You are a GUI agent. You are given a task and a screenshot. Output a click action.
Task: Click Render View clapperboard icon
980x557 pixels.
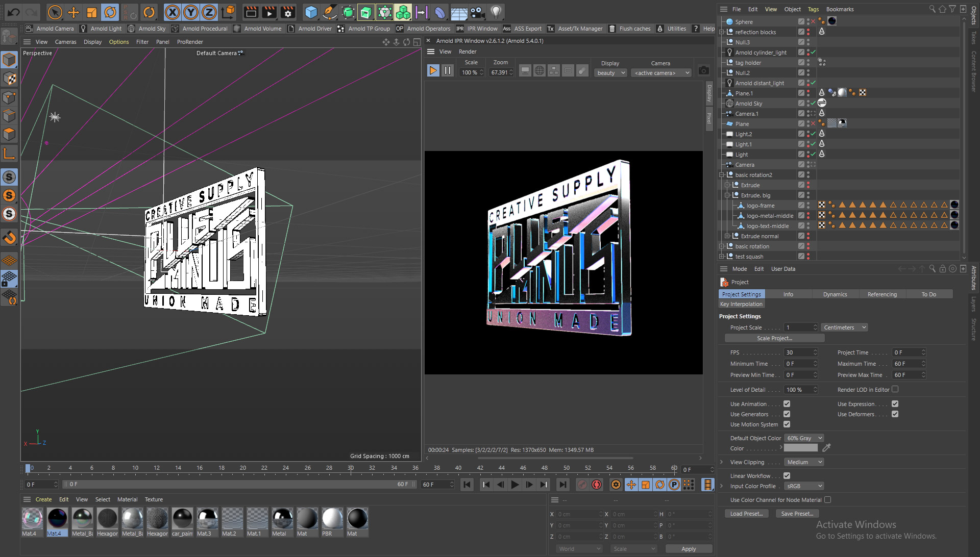point(251,12)
